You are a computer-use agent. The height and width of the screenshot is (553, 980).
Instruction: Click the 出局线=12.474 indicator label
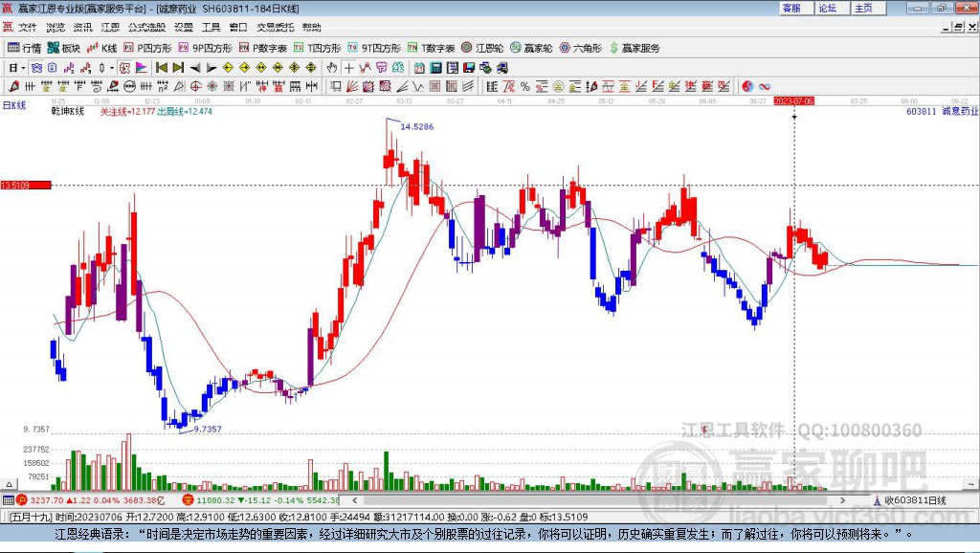click(185, 111)
